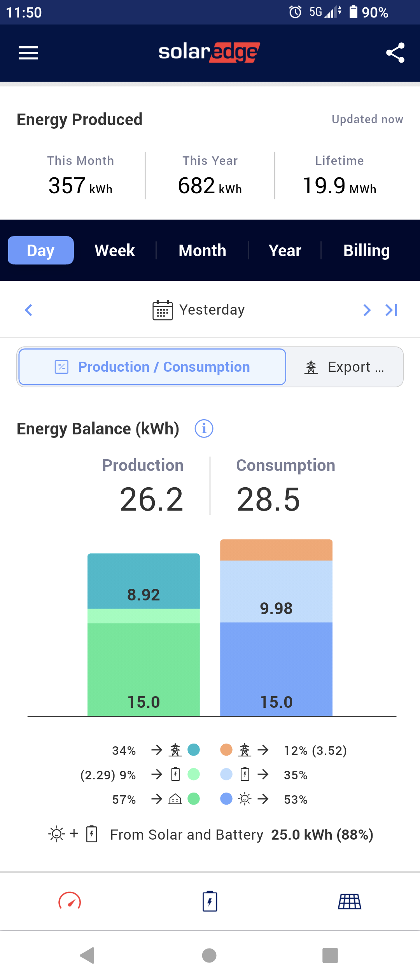Open the calendar date picker icon
420x980 pixels.
[163, 310]
